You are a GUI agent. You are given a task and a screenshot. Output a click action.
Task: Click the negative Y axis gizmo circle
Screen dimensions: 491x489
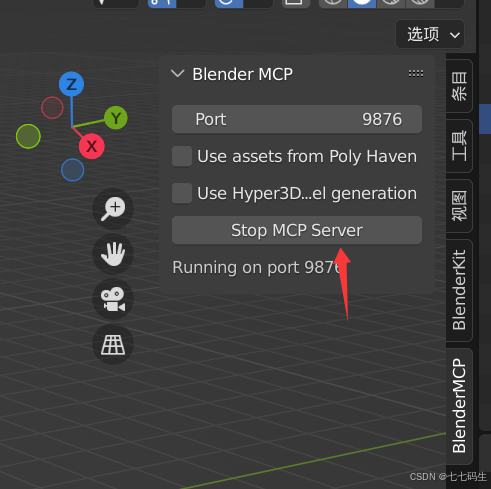[28, 136]
